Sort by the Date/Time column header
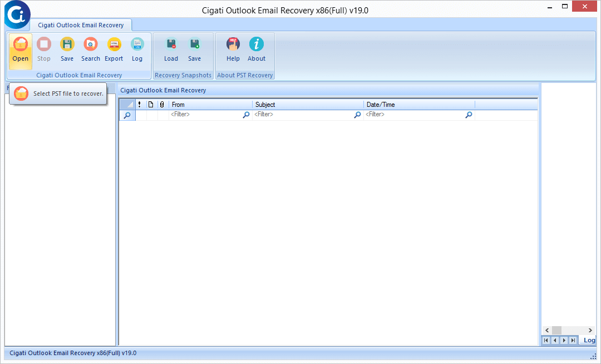 pos(419,105)
